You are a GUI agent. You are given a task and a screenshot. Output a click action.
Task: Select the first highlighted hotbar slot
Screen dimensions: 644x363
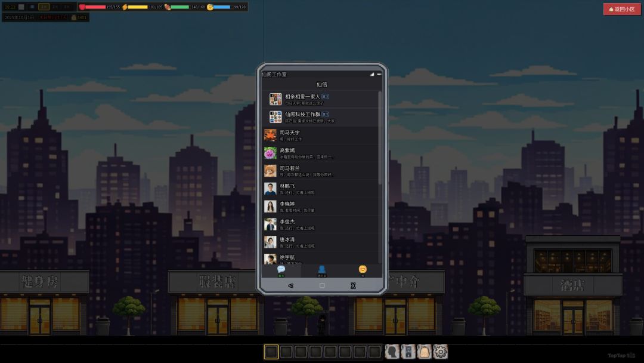[x=271, y=352]
